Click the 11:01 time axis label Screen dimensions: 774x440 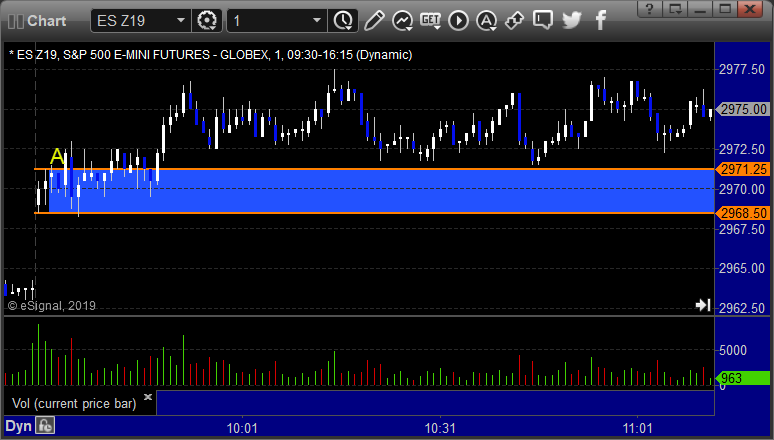(x=637, y=428)
